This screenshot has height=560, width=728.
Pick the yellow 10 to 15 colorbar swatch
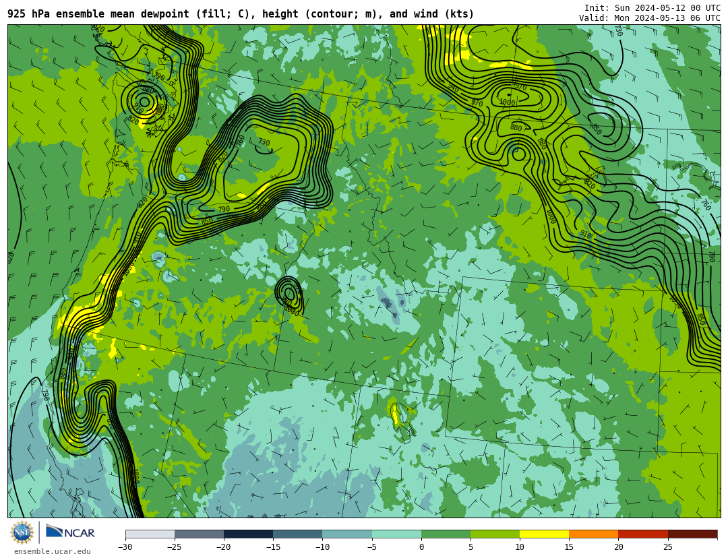(544, 534)
